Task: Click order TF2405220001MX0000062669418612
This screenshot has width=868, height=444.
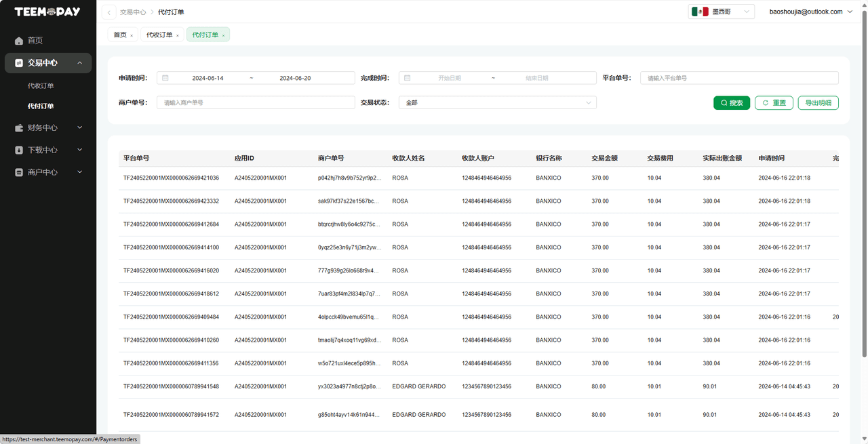Action: click(x=171, y=294)
